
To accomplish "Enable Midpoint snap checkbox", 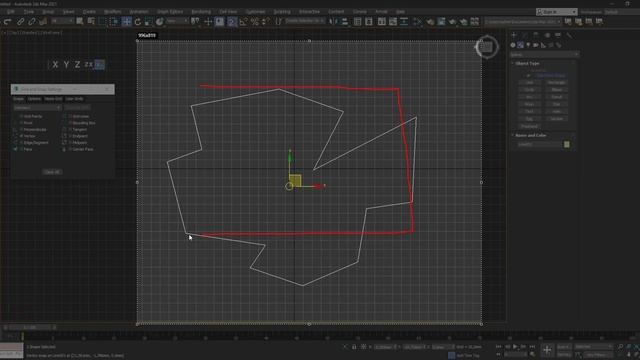I will pos(70,142).
